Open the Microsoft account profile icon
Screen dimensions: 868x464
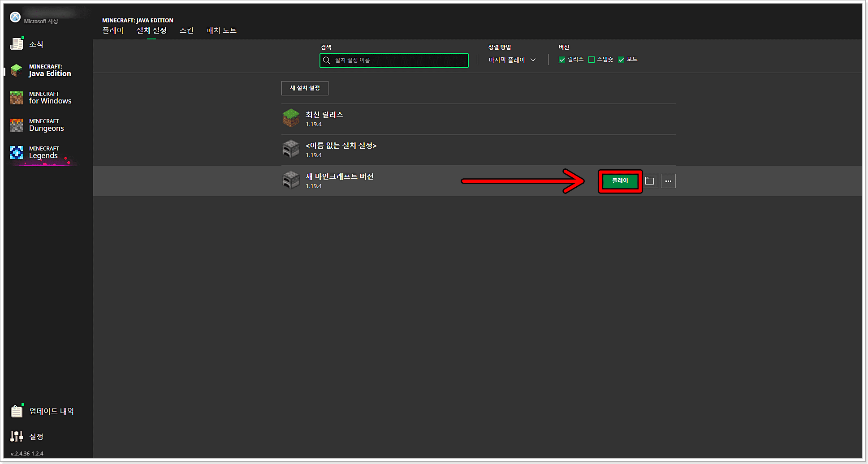click(15, 17)
